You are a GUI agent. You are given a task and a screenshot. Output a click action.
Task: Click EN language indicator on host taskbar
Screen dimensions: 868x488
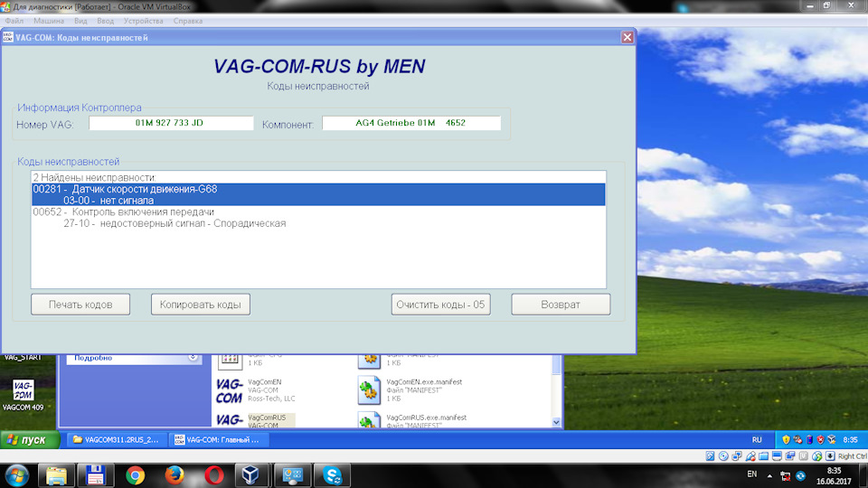click(x=751, y=474)
